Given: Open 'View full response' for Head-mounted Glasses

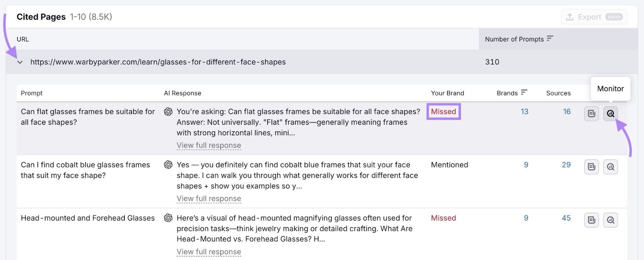Looking at the screenshot, I should pyautogui.click(x=209, y=252).
